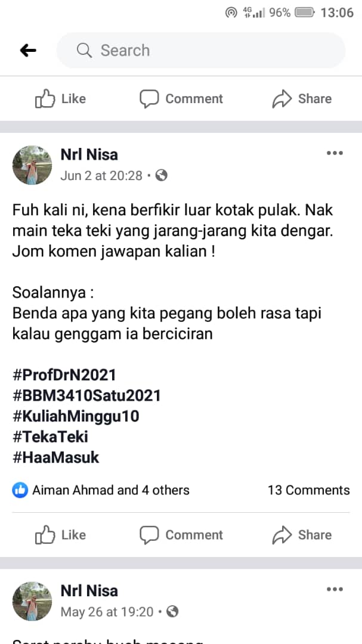Tap the Share arrow icon at top

(282, 99)
